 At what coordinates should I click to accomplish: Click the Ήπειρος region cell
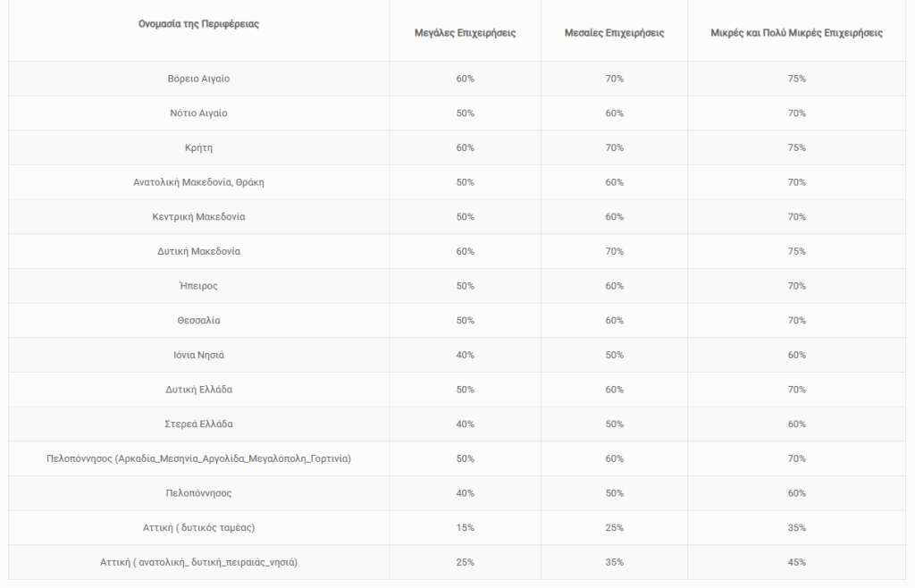pyautogui.click(x=198, y=286)
